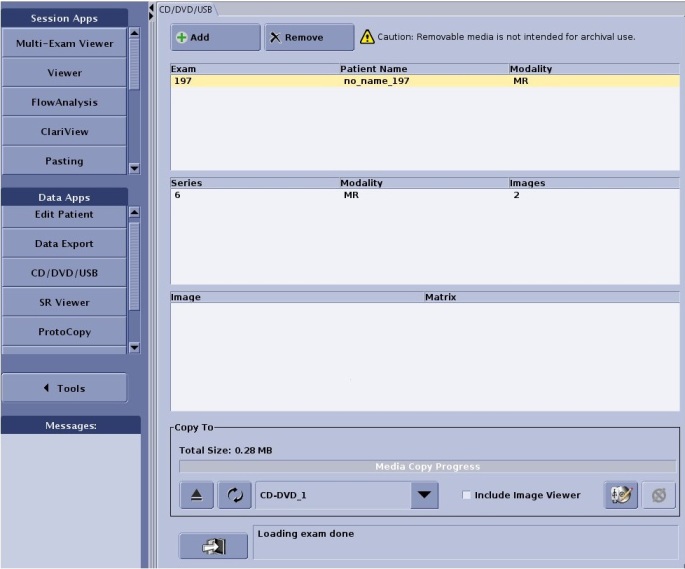Open the CD-DVD_1 device dropdown
The image size is (685, 569).
pos(424,495)
